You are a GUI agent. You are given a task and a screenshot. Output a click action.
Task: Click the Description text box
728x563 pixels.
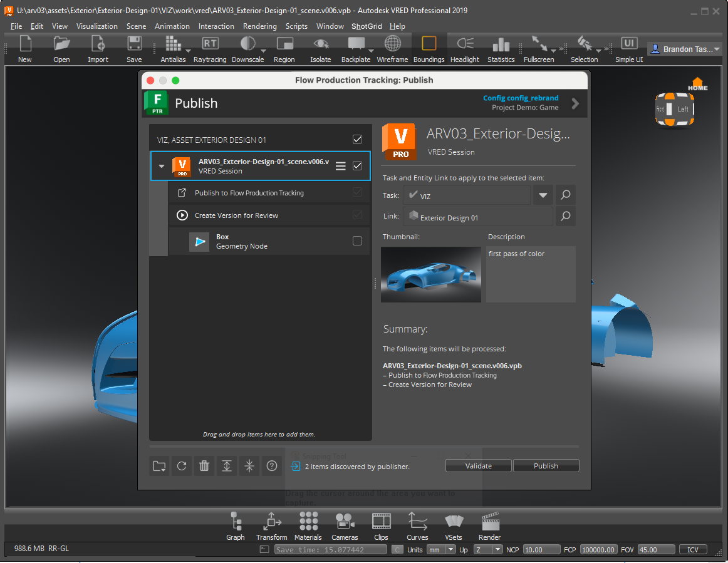coord(531,274)
